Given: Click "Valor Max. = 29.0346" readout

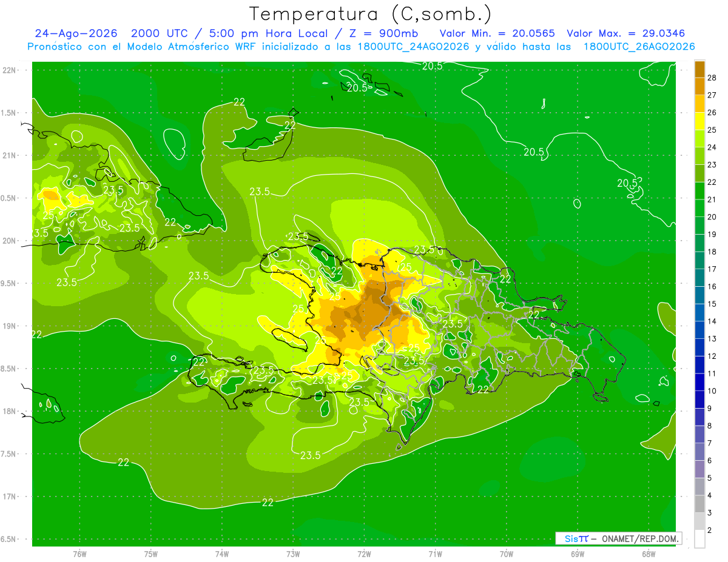Looking at the screenshot, I should pos(625,33).
